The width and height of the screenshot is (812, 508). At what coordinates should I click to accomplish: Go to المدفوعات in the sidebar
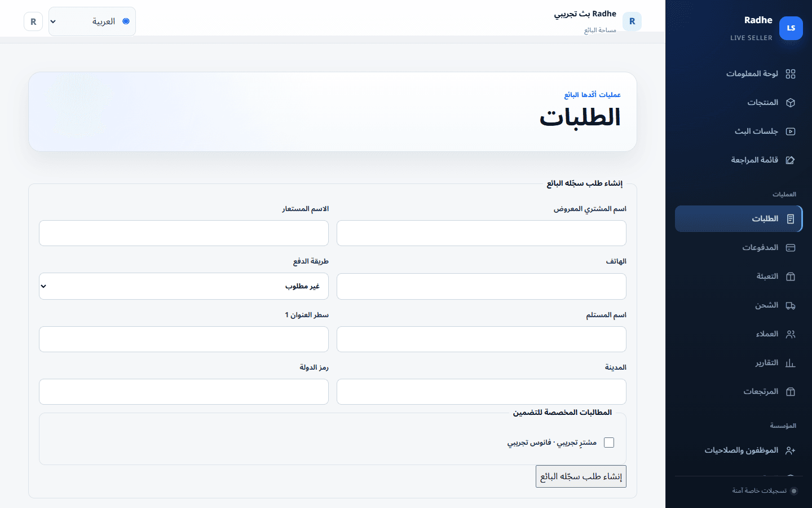(739, 248)
